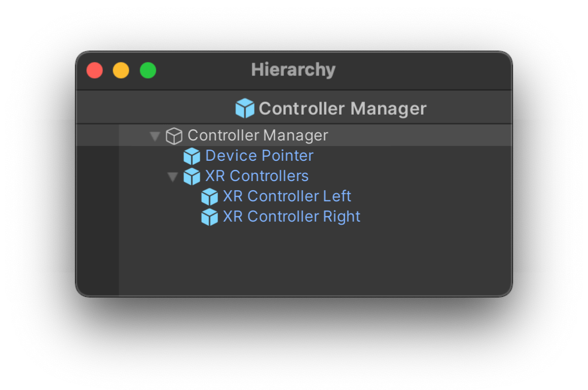Collapse the XR Controllers group

pyautogui.click(x=172, y=177)
